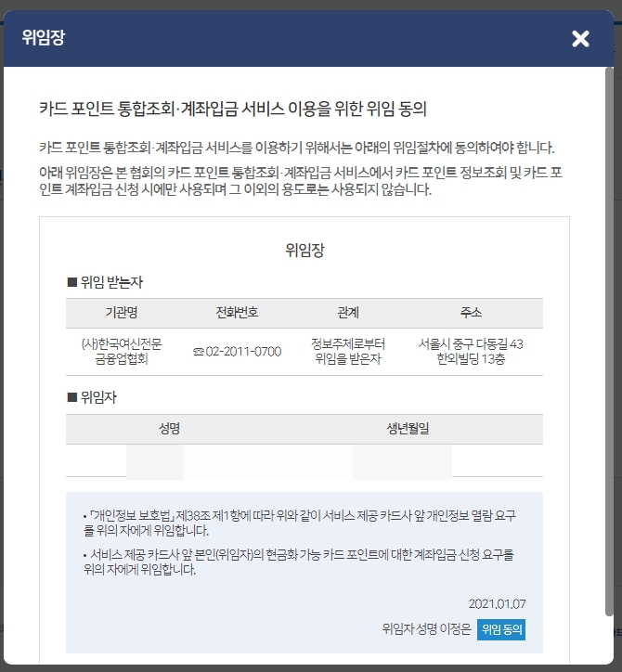
Task: Click the 위임장 title in the header bar
Action: tap(44, 37)
